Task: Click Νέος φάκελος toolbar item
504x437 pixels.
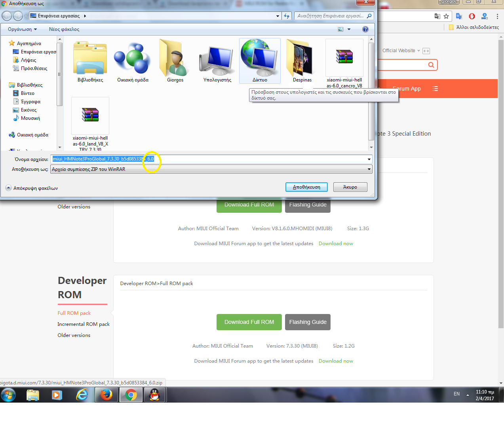Action: click(64, 29)
